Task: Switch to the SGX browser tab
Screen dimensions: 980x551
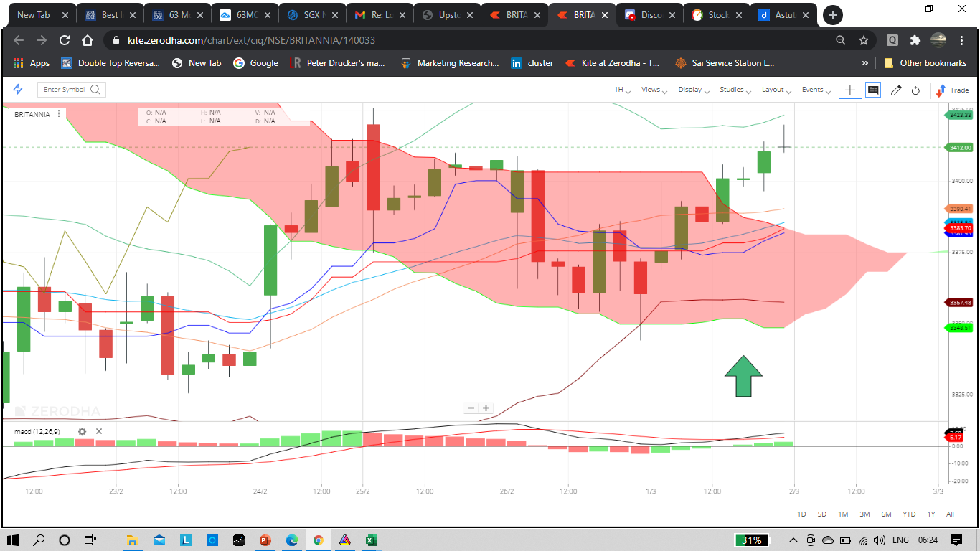Action: point(311,14)
